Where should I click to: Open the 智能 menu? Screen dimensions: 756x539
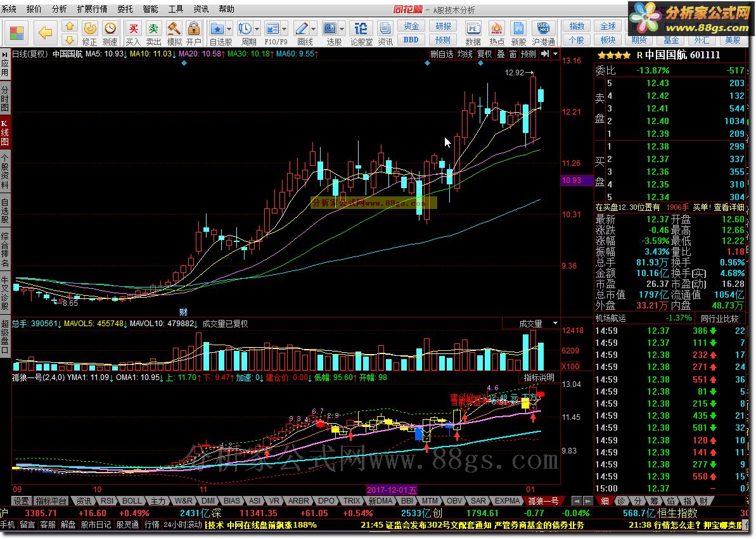point(150,9)
